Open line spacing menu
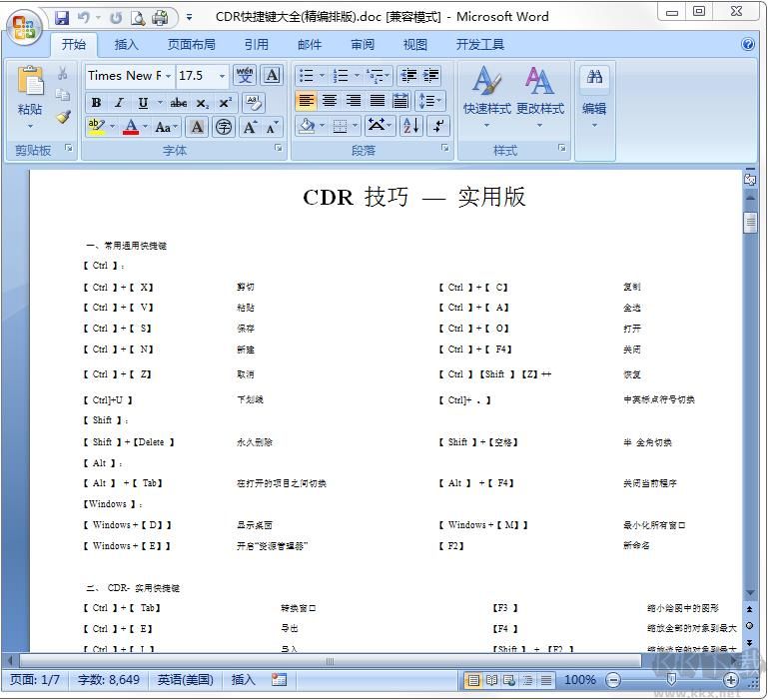Image resolution: width=768 pixels, height=700 pixels. point(430,101)
